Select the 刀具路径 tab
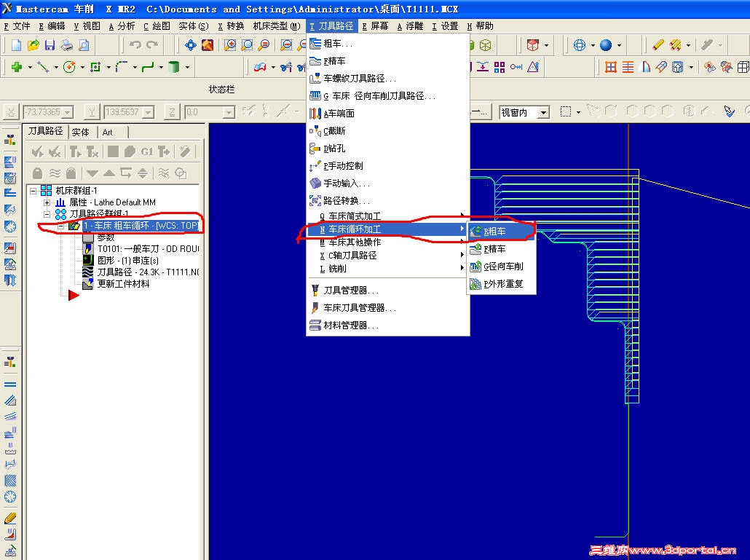Image resolution: width=750 pixels, height=560 pixels. [45, 131]
